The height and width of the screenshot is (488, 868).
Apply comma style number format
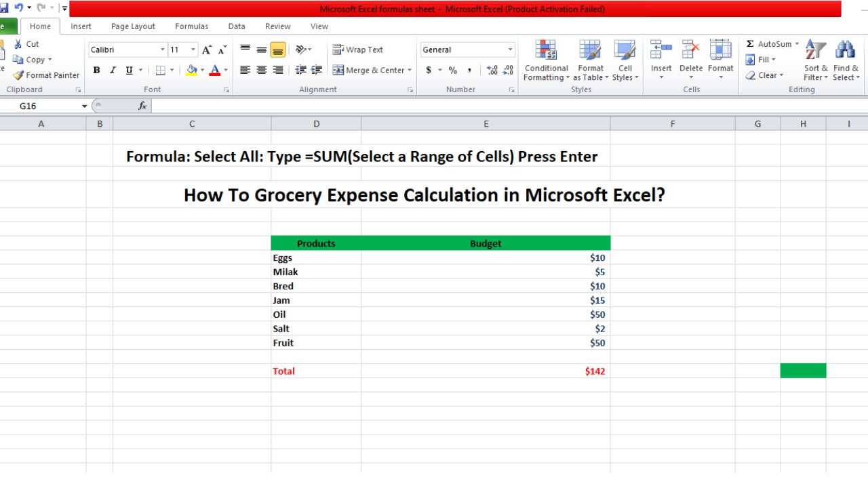471,70
